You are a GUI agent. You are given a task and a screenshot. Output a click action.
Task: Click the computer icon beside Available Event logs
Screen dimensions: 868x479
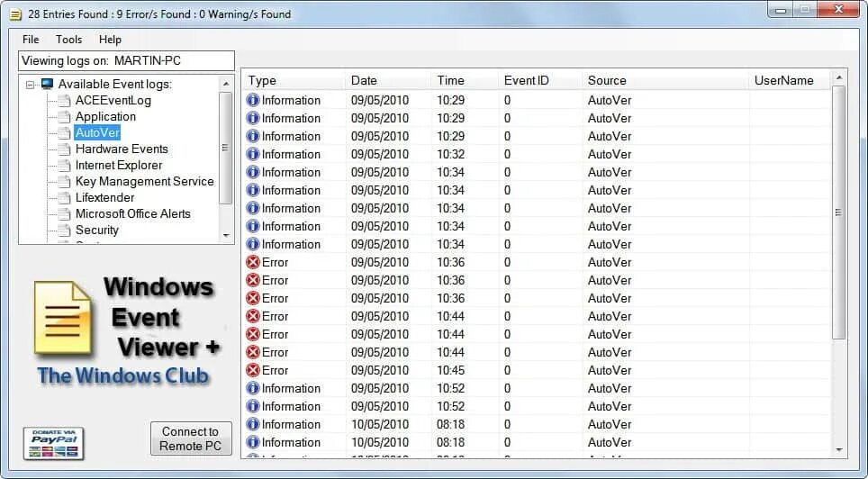[x=47, y=84]
